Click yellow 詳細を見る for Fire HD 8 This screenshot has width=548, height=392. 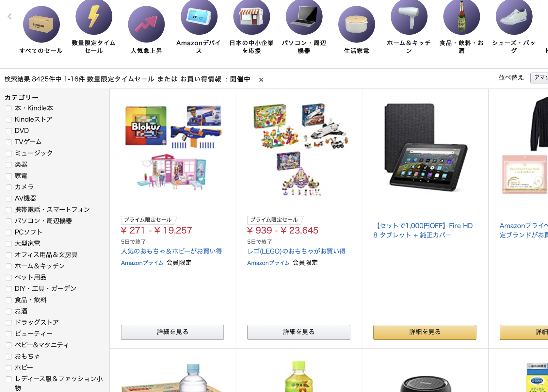425,332
